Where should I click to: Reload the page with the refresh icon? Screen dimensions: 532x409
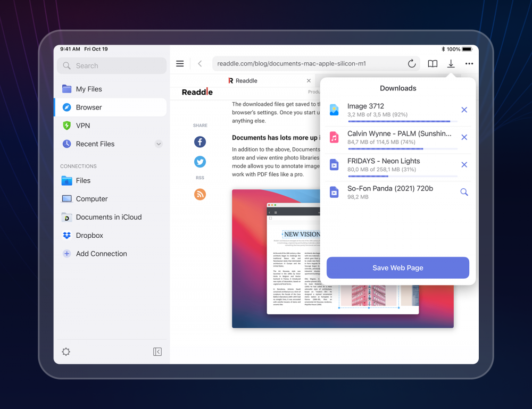pyautogui.click(x=412, y=63)
